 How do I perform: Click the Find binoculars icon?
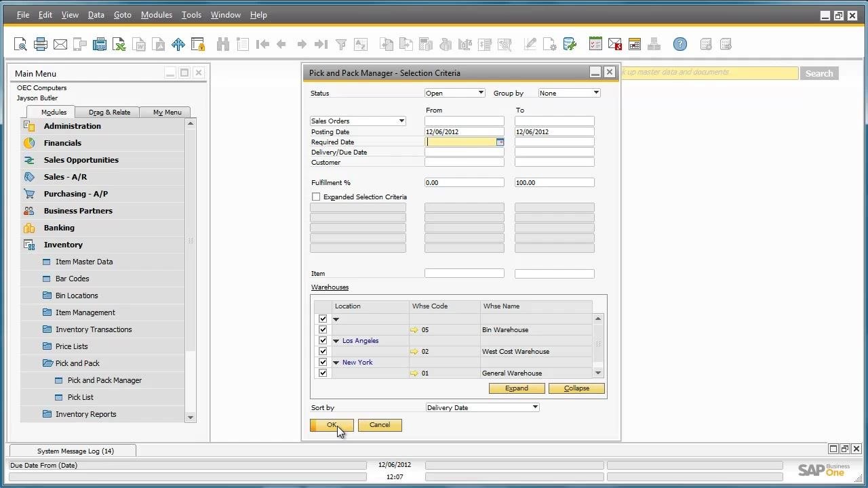pyautogui.click(x=223, y=45)
